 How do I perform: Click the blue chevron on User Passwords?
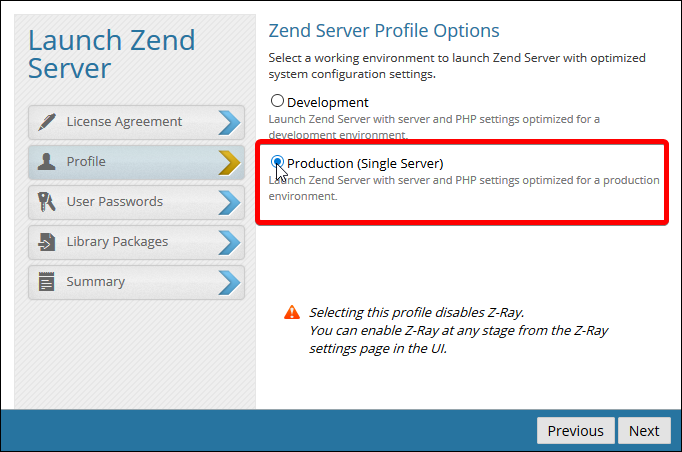(229, 202)
